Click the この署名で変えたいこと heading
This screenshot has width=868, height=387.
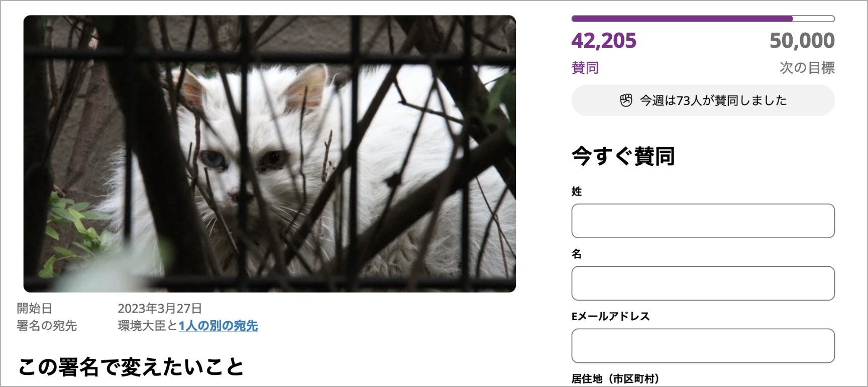coord(131,367)
